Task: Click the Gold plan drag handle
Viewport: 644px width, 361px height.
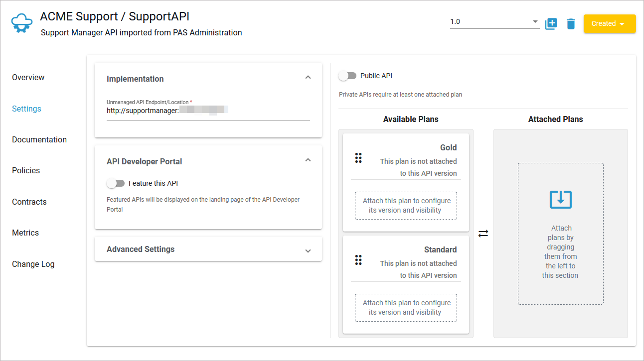Action: (358, 158)
